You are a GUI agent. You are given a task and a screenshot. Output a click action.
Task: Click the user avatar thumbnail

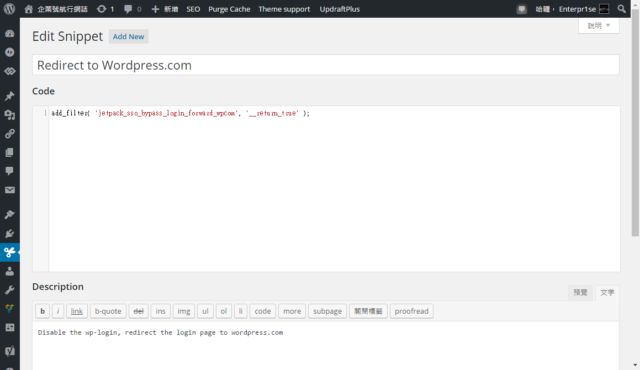click(604, 9)
